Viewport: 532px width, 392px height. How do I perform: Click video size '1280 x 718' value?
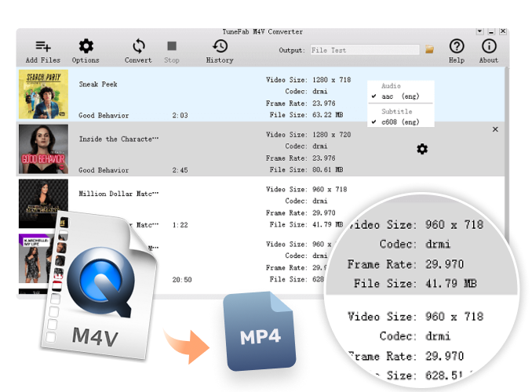(332, 80)
